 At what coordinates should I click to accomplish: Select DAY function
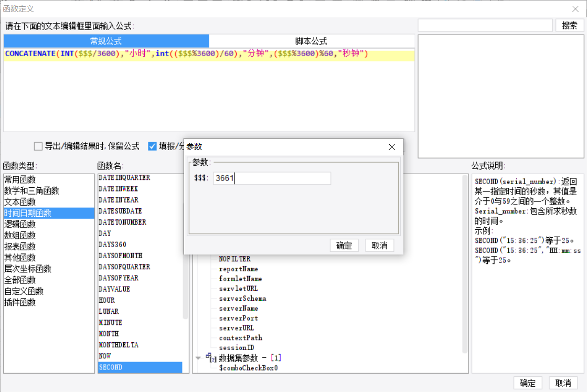[140, 234]
